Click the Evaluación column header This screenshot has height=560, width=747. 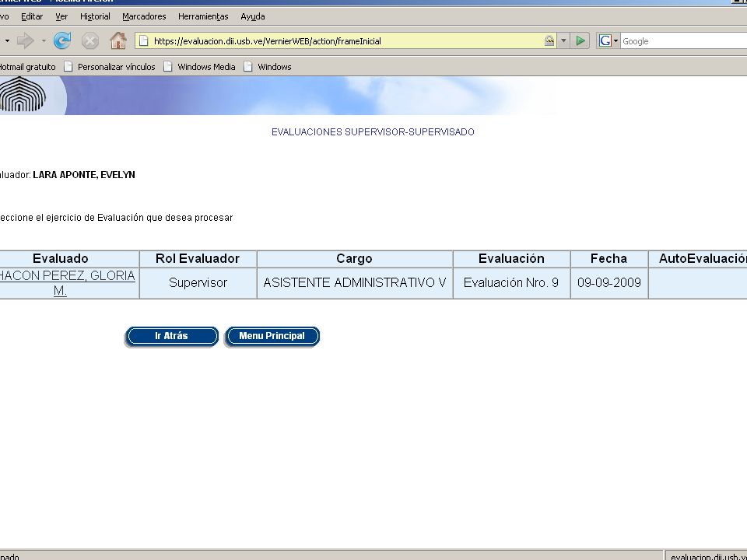coord(512,258)
